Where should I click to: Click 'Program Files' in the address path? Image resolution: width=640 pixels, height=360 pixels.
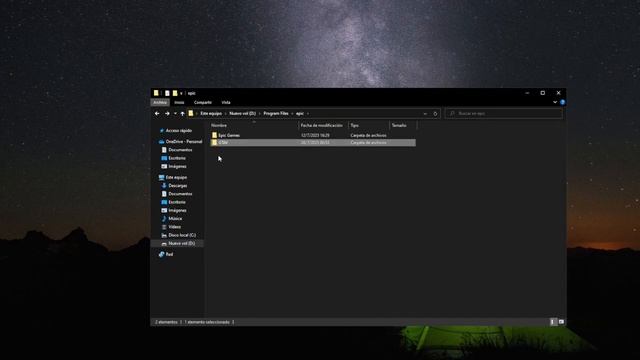point(276,113)
